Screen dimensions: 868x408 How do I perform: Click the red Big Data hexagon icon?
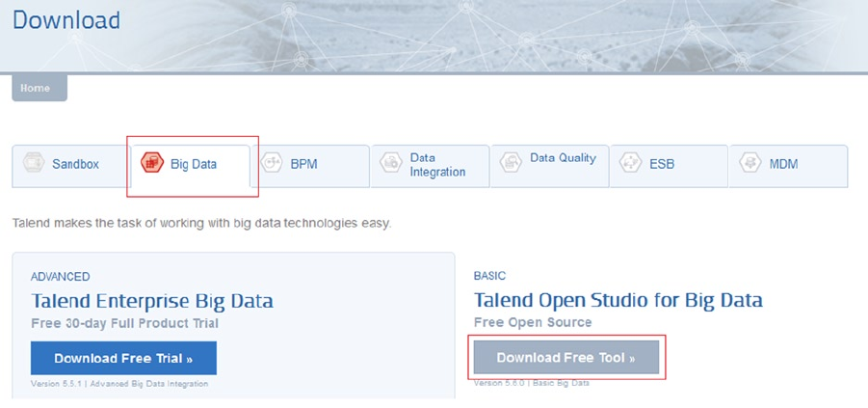[x=151, y=163]
